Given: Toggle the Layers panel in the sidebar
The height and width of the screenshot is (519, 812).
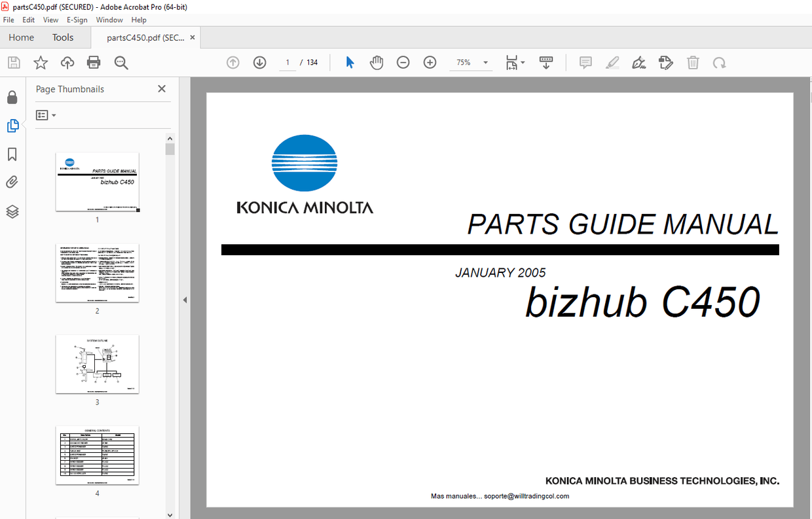Looking at the screenshot, I should (x=12, y=211).
